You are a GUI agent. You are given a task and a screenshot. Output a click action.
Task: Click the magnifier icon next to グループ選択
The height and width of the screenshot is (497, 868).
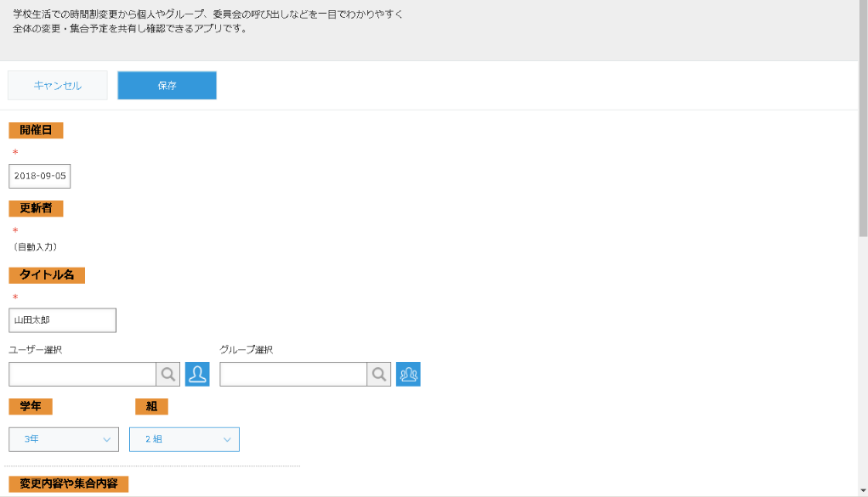(378, 374)
